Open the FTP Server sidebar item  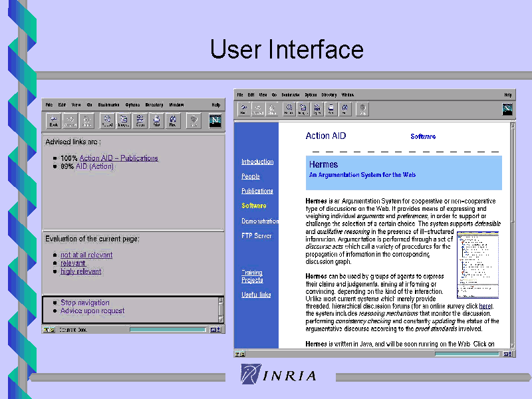click(x=257, y=235)
